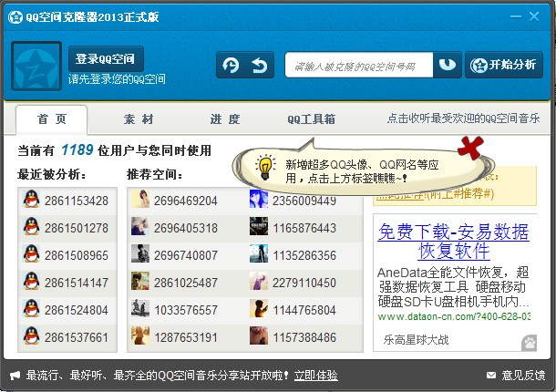The width and height of the screenshot is (556, 392).
Task: Switch to the 素材 tab
Action: point(139,119)
